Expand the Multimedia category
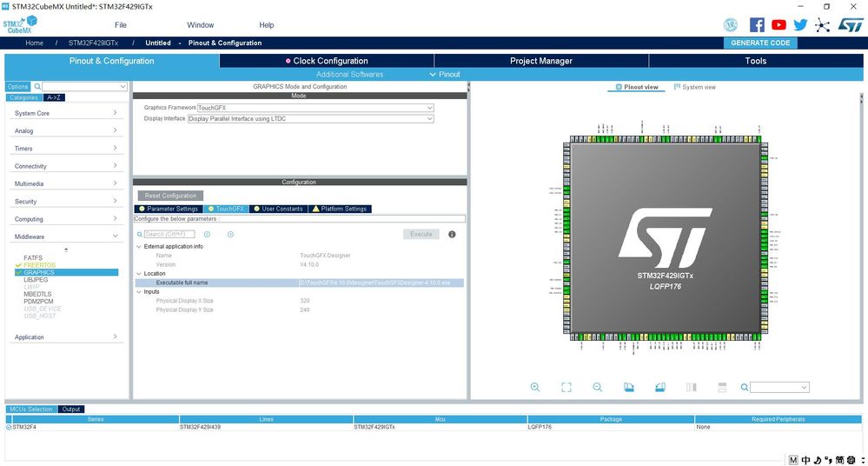 pyautogui.click(x=65, y=183)
